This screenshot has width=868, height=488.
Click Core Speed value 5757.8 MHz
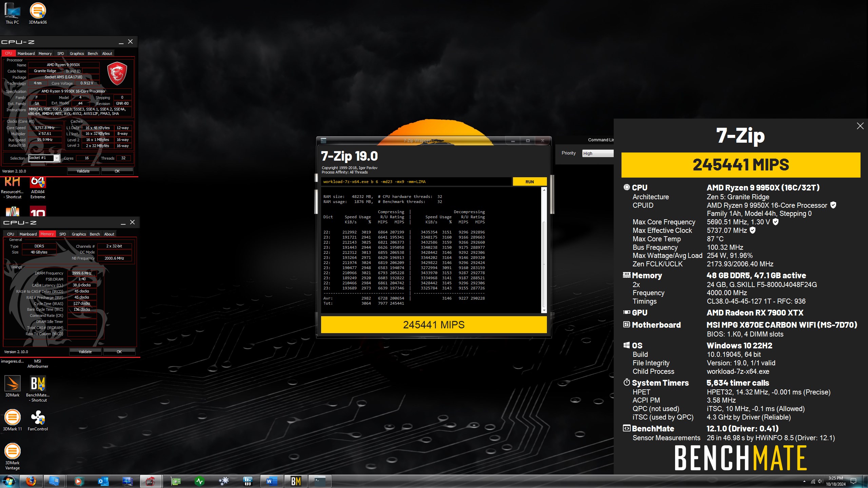coord(45,128)
